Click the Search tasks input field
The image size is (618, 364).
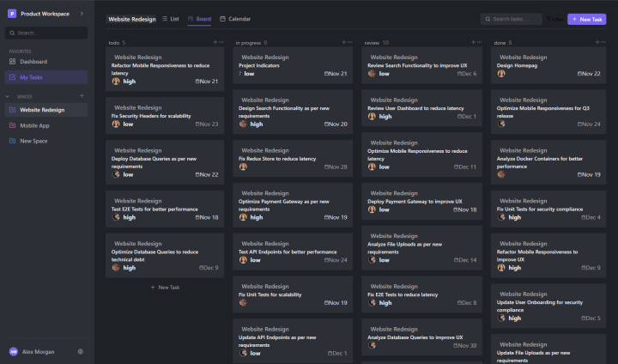click(514, 19)
